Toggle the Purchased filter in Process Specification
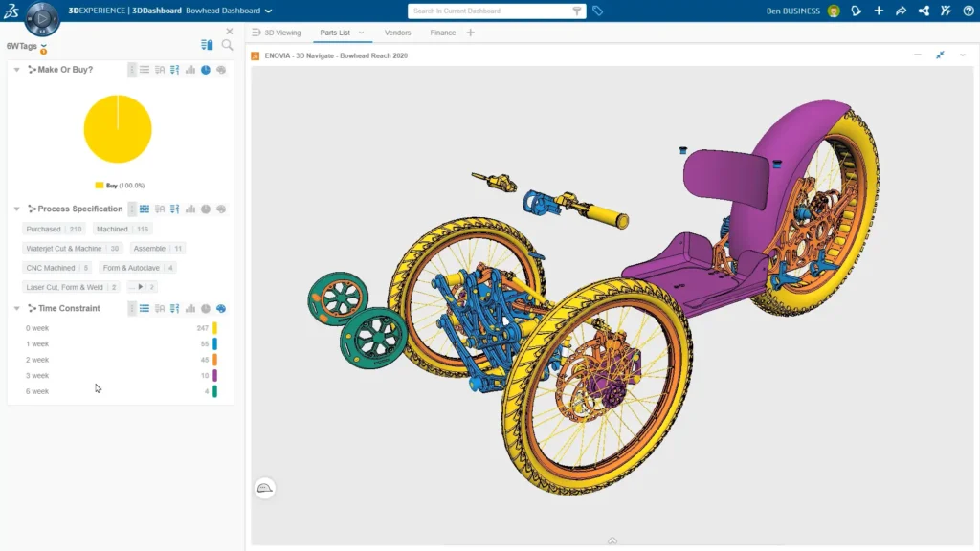The image size is (980, 551). point(53,229)
